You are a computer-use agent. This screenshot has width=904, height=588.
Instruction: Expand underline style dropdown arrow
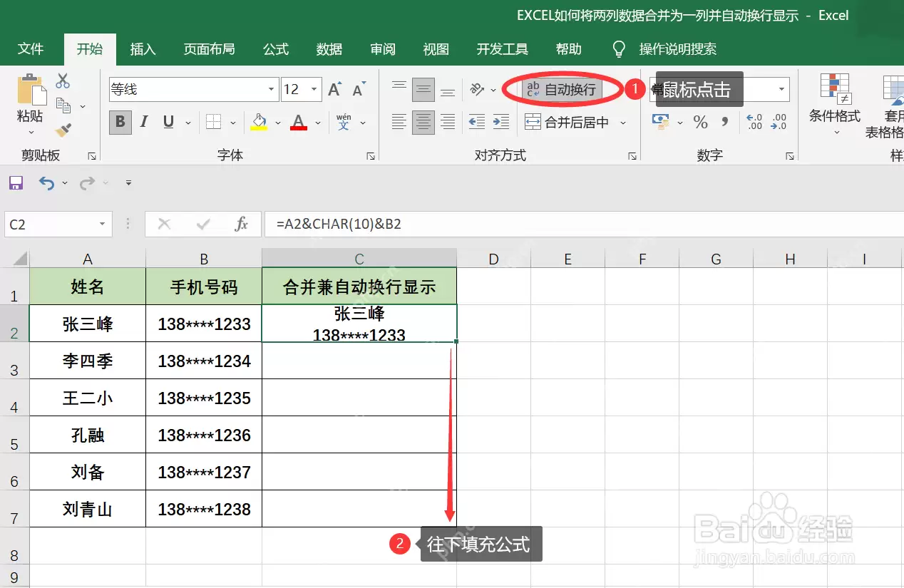(188, 123)
